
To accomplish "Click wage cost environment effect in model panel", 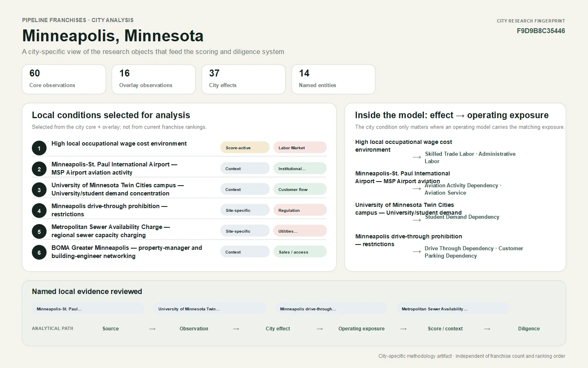I will click(x=403, y=146).
